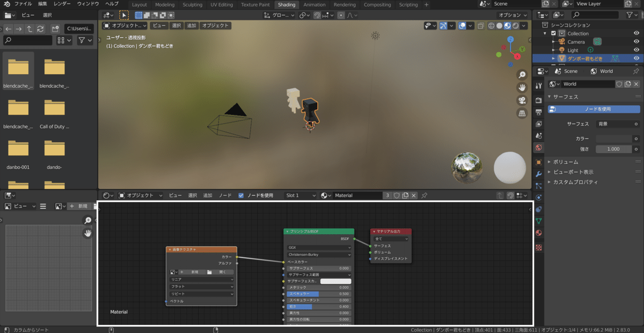Open the Output properties tab icon
The height and width of the screenshot is (333, 644).
pyautogui.click(x=539, y=112)
